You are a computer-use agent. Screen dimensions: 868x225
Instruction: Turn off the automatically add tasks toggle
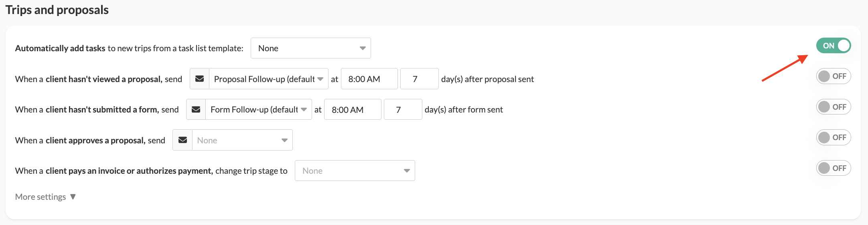click(x=833, y=46)
